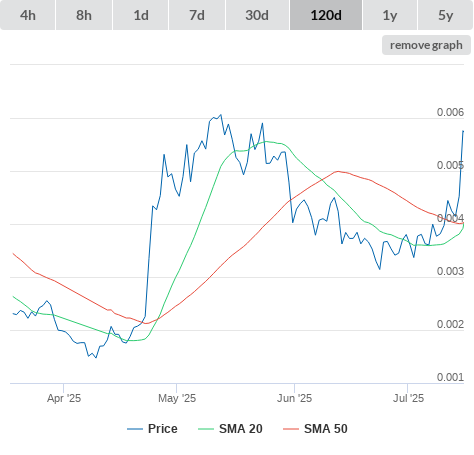Switch to the 8h time range
The image size is (474, 455).
84,15
